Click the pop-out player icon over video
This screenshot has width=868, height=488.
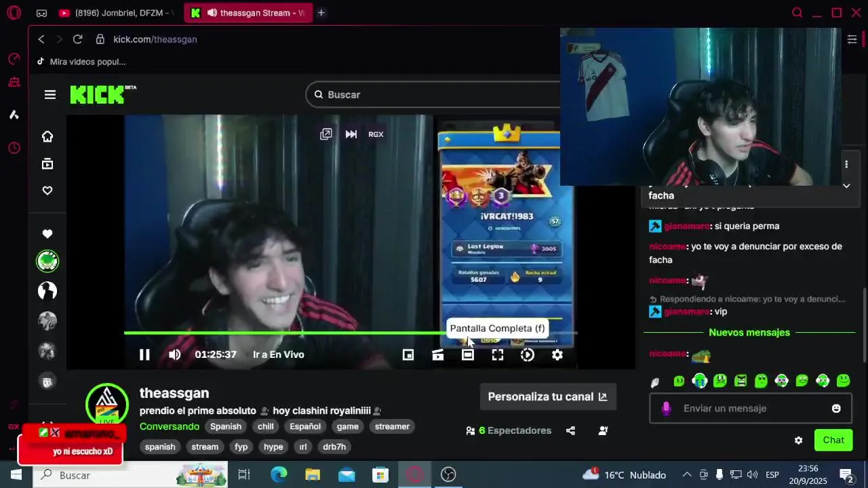[326, 134]
